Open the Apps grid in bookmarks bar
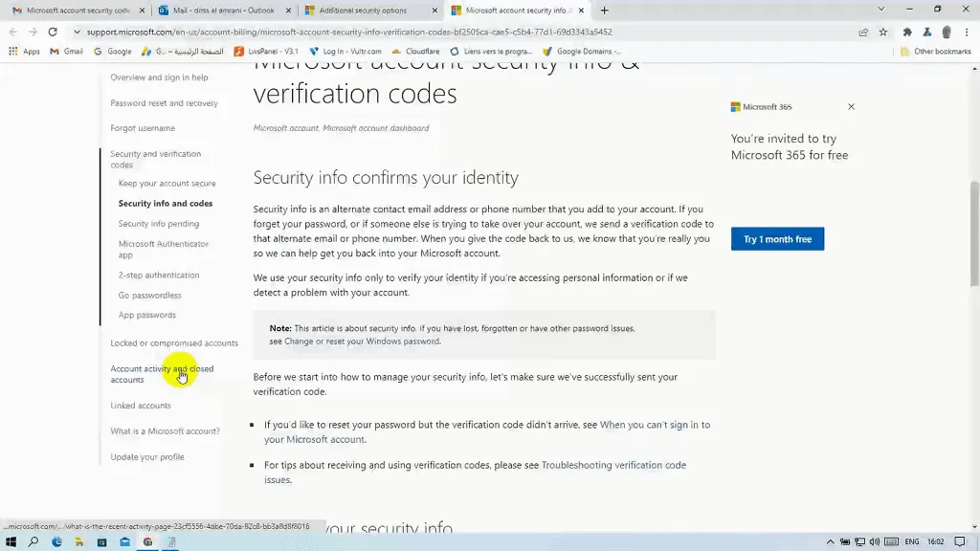This screenshot has width=980, height=551. tap(24, 52)
